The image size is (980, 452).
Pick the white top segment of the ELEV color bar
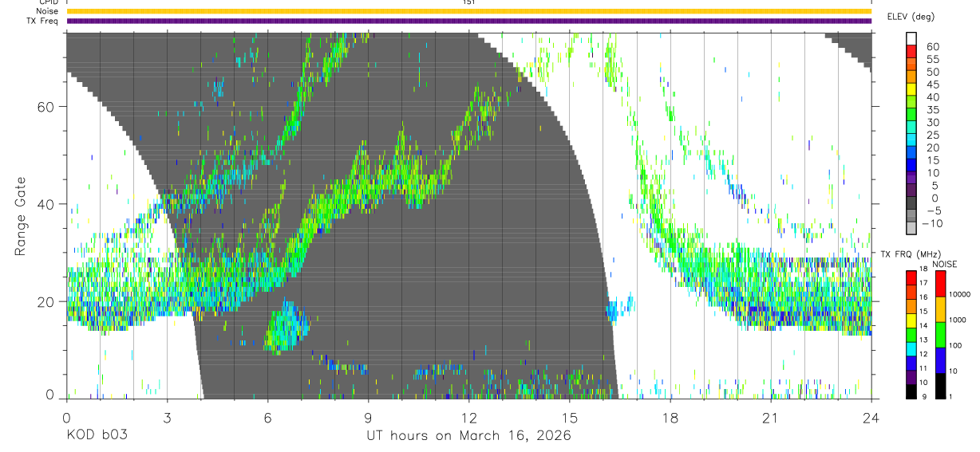912,38
